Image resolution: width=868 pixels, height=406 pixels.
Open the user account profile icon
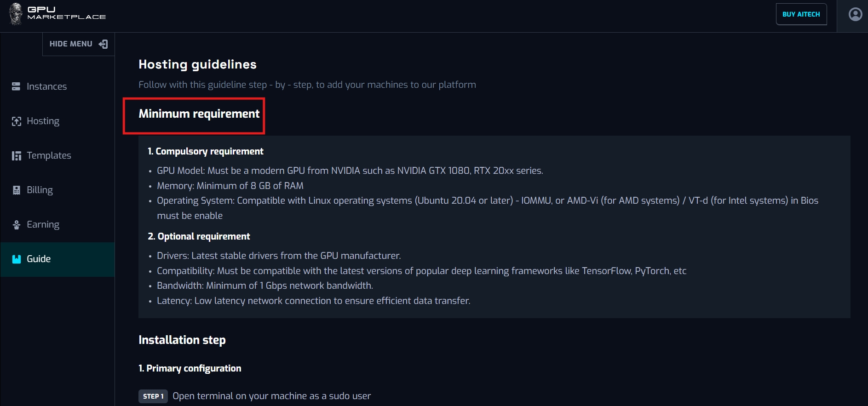(855, 15)
